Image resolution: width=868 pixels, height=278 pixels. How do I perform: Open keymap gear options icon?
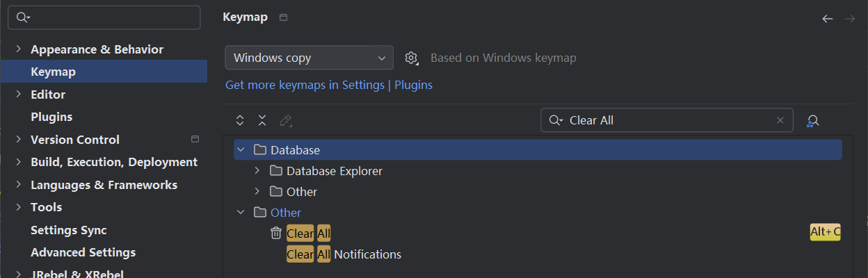[x=411, y=58]
